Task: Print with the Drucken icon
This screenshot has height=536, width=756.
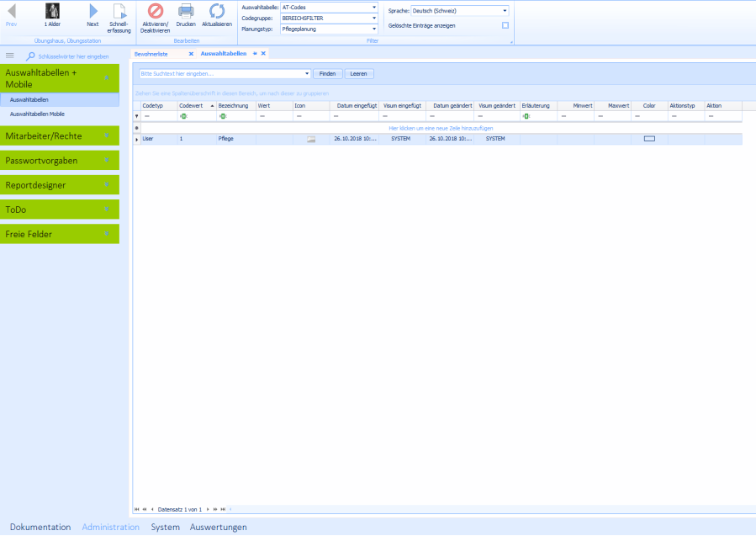Action: [186, 11]
